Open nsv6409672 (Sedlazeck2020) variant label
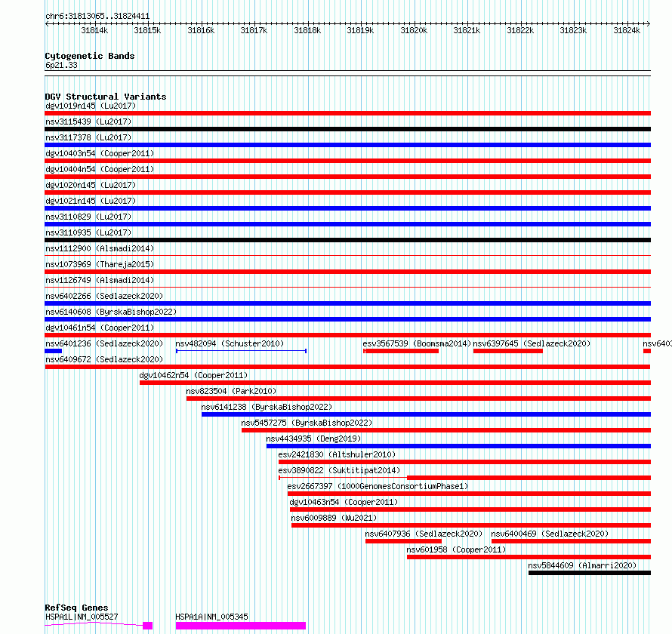This screenshot has width=672, height=634. coord(104,359)
